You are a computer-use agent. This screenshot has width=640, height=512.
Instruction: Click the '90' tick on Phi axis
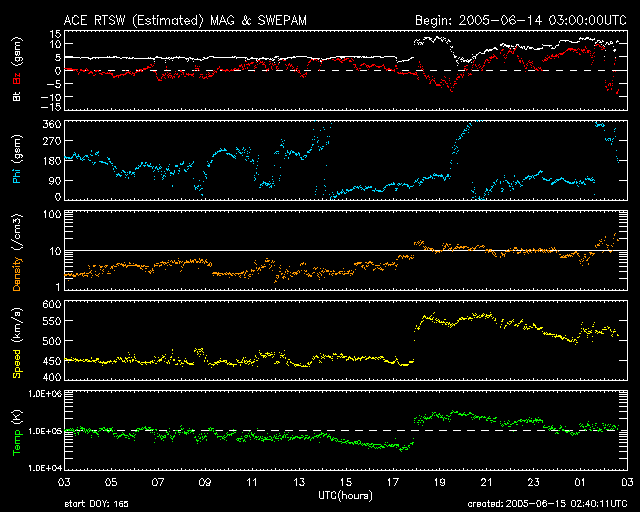[55, 180]
